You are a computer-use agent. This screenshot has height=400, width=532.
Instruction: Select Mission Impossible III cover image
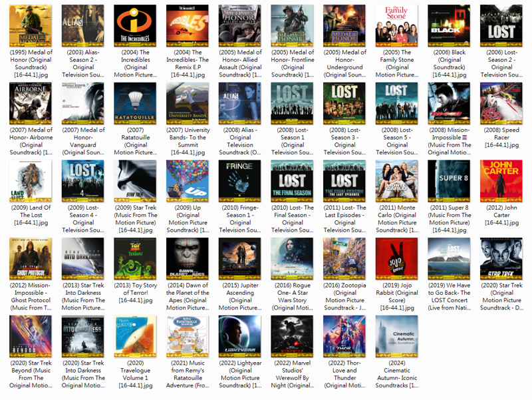[449, 104]
